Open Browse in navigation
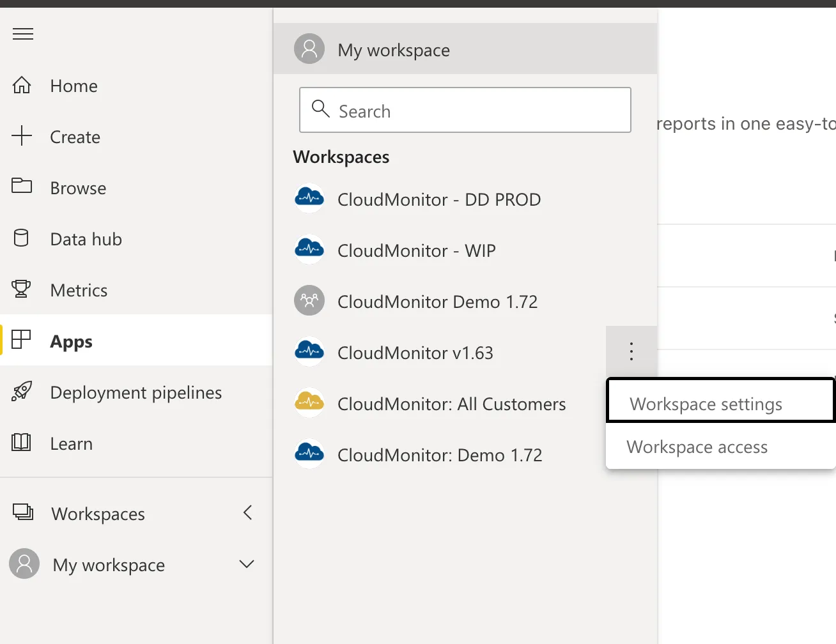The width and height of the screenshot is (836, 644). [x=136, y=188]
